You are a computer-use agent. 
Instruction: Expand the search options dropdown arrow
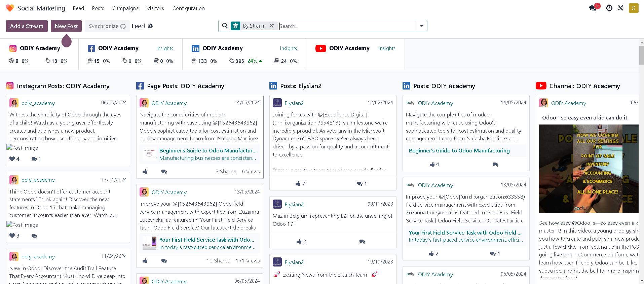(422, 26)
